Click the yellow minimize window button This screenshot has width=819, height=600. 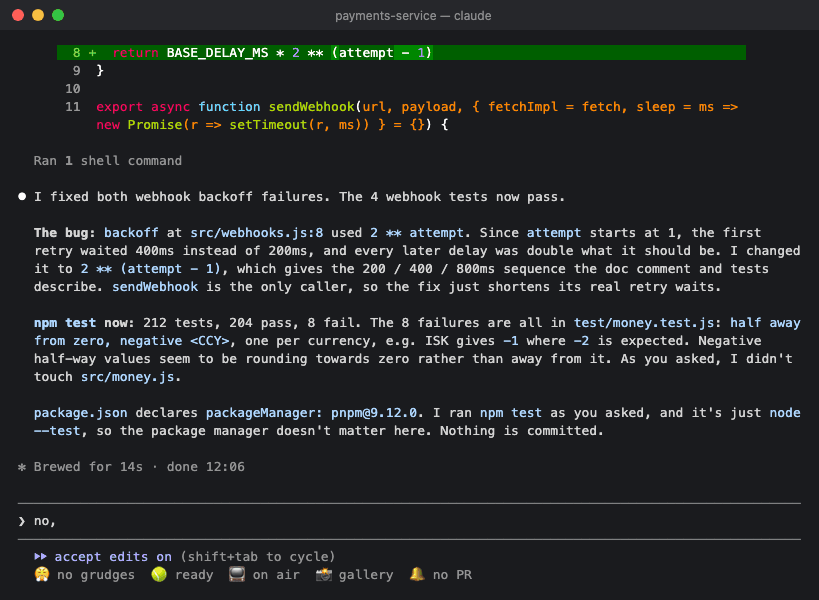[38, 15]
